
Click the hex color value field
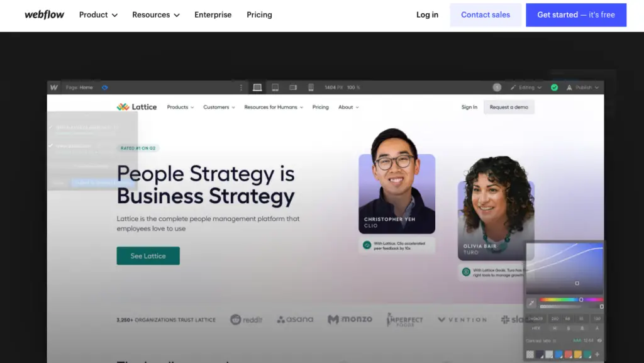536,319
